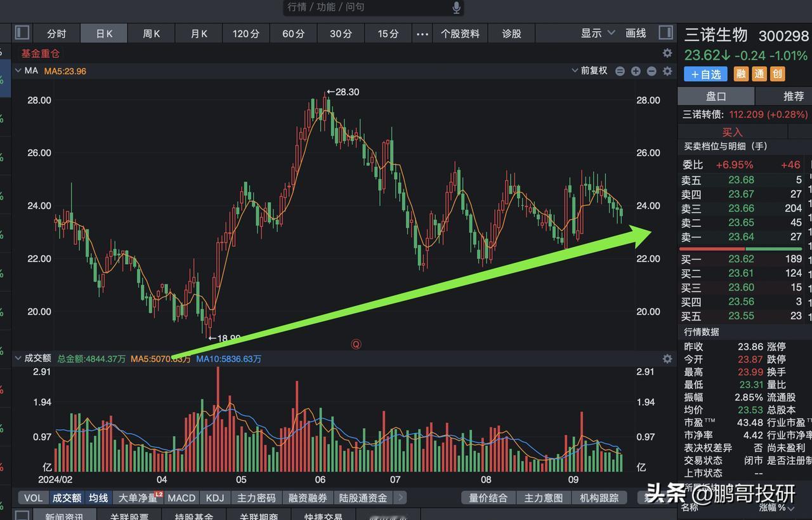The image size is (812, 520).
Task: Open 个股资料 stock profile
Action: coord(461,34)
